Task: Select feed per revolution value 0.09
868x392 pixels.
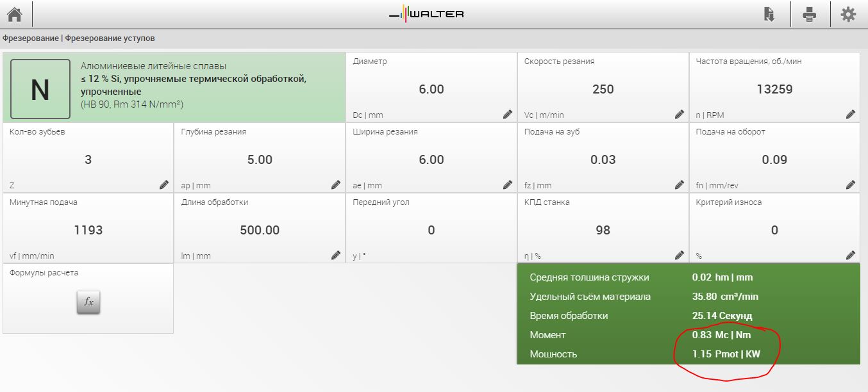Action: click(x=774, y=159)
